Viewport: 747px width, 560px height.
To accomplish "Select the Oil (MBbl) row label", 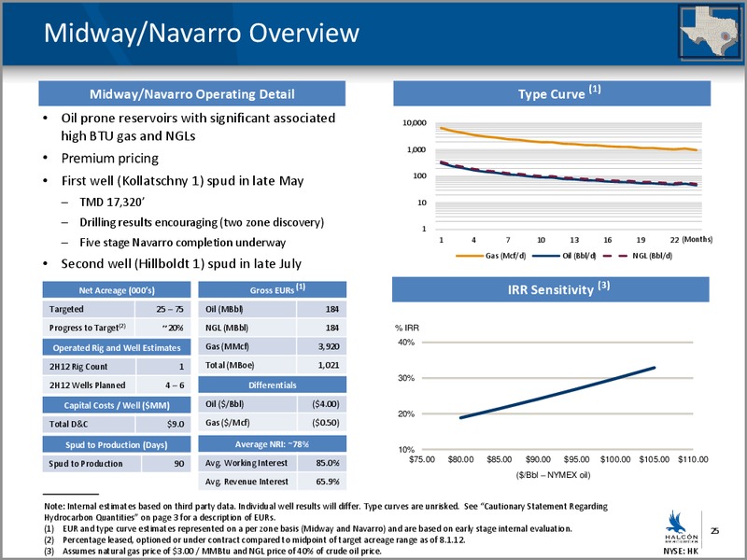I will pyautogui.click(x=224, y=309).
